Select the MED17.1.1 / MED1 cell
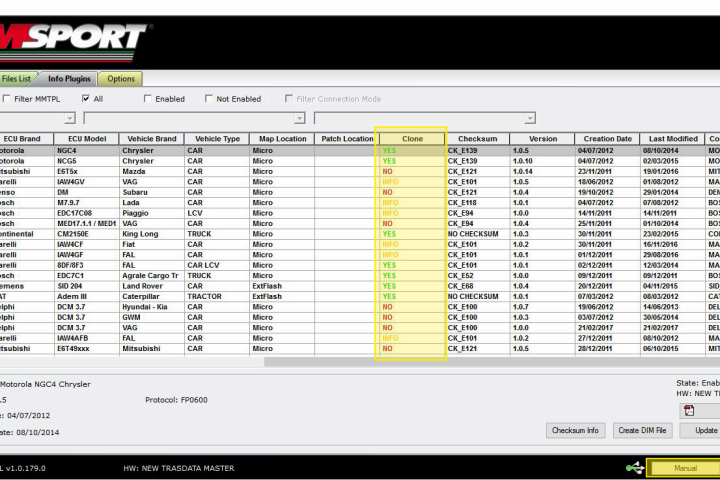This screenshot has width=720, height=480. click(x=86, y=224)
